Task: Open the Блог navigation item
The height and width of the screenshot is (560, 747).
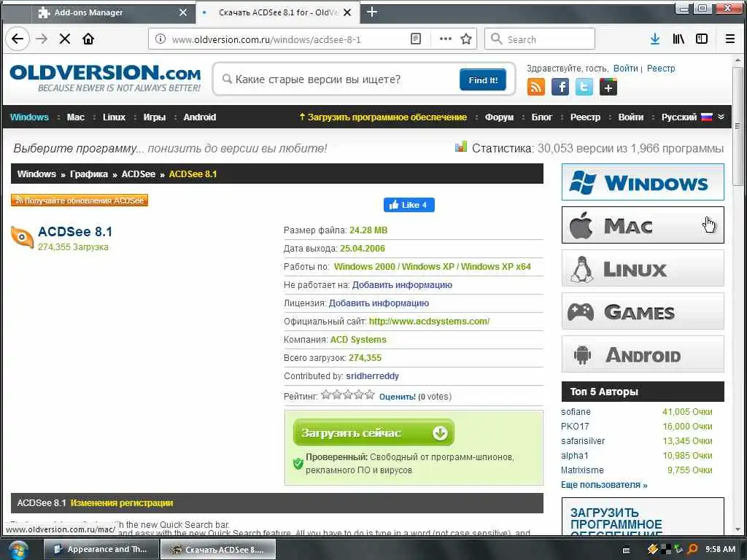Action: [x=542, y=117]
